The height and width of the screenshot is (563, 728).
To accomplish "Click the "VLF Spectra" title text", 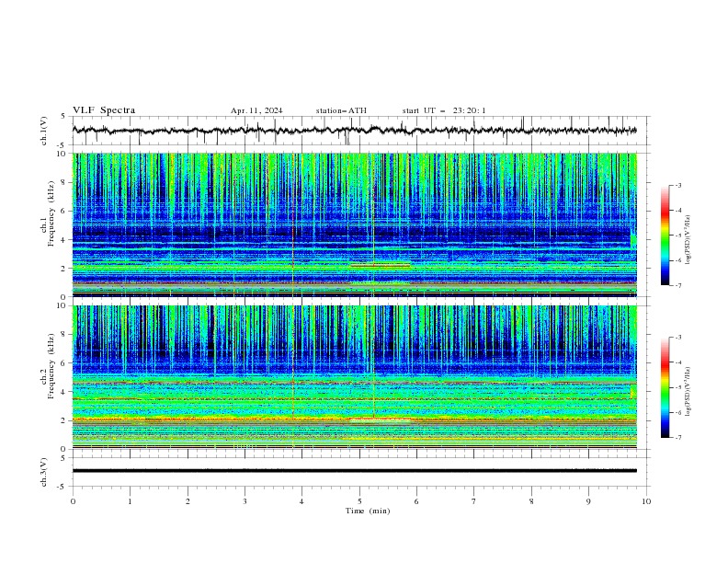I will point(104,110).
